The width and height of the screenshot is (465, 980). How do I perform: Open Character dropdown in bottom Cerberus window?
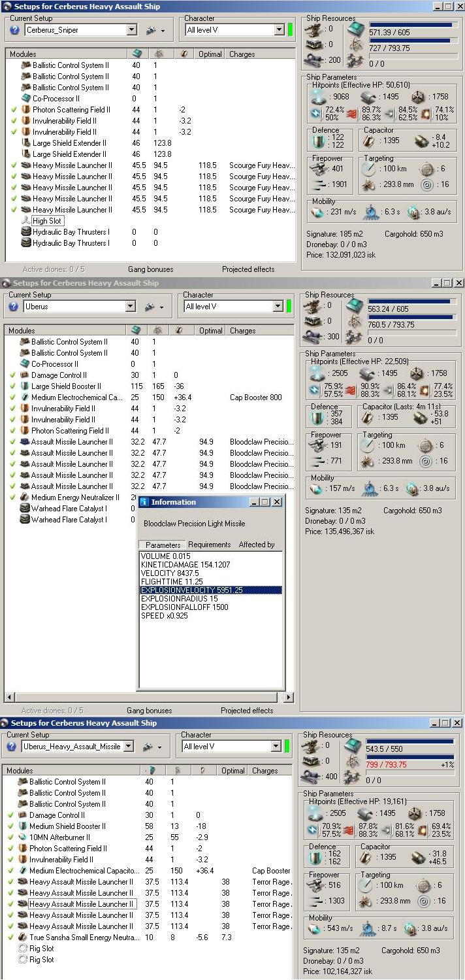point(275,747)
